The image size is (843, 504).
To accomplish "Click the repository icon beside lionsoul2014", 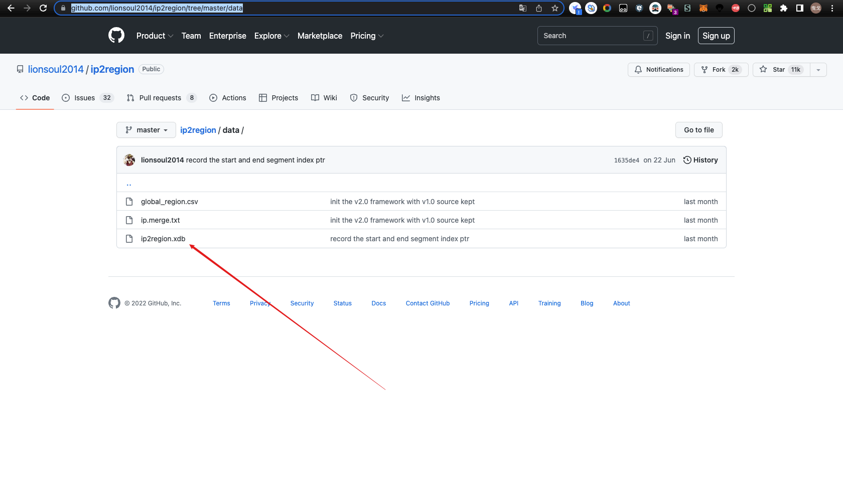I will (x=20, y=69).
